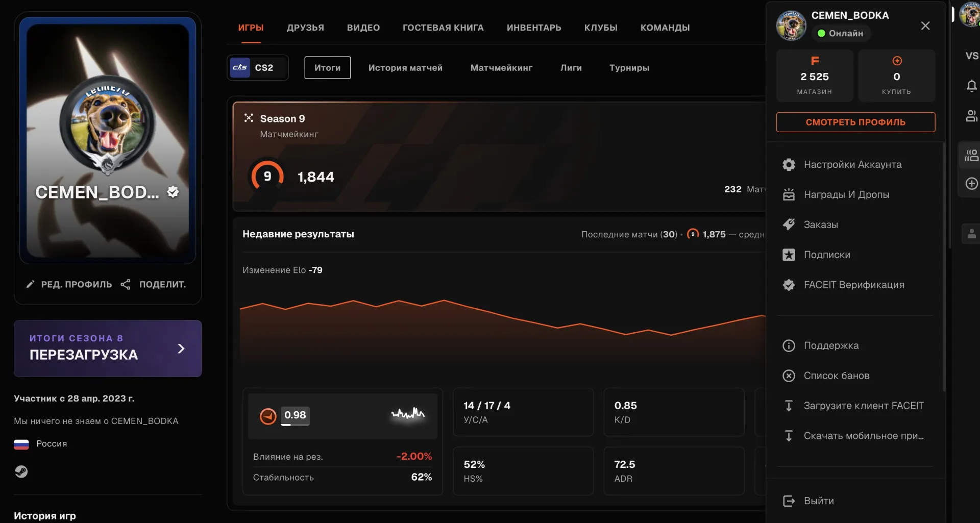Go to the ИНВЕНТАРЬ tab
The width and height of the screenshot is (980, 523).
[x=534, y=28]
